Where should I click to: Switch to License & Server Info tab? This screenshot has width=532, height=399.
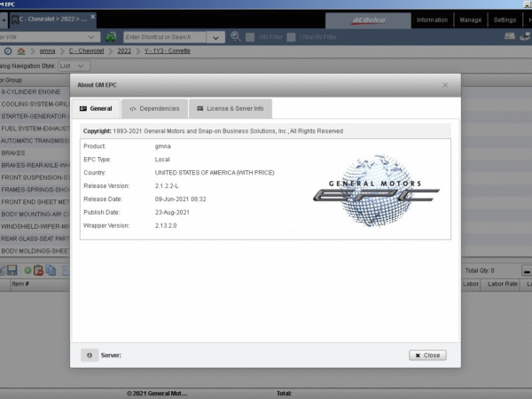tap(231, 108)
